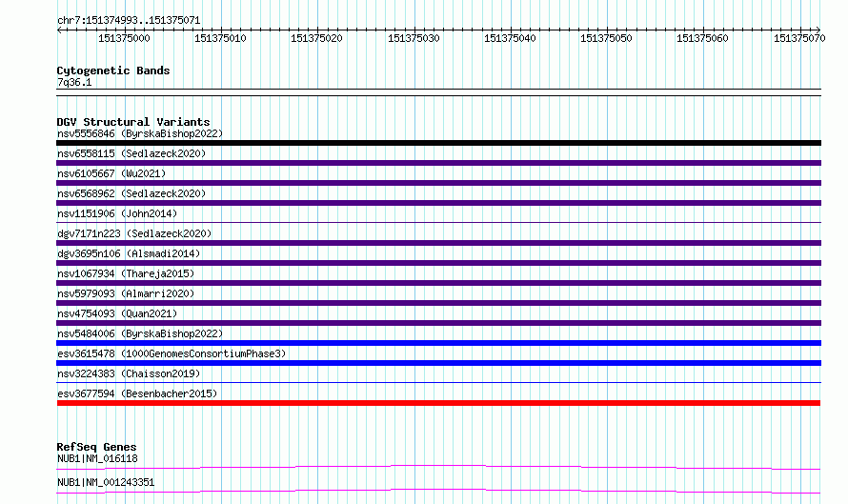
Task: Click the DGV Structural Variants track heading
Action: coord(132,122)
